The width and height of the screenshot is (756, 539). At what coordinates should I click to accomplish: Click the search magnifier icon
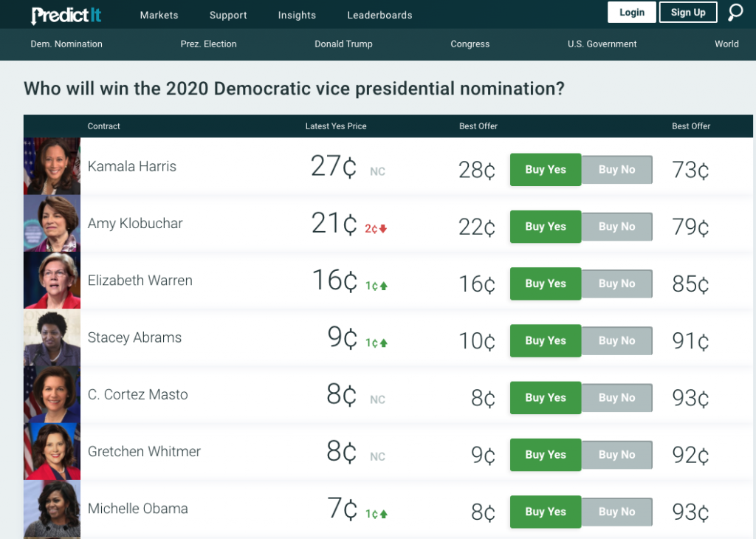[735, 13]
